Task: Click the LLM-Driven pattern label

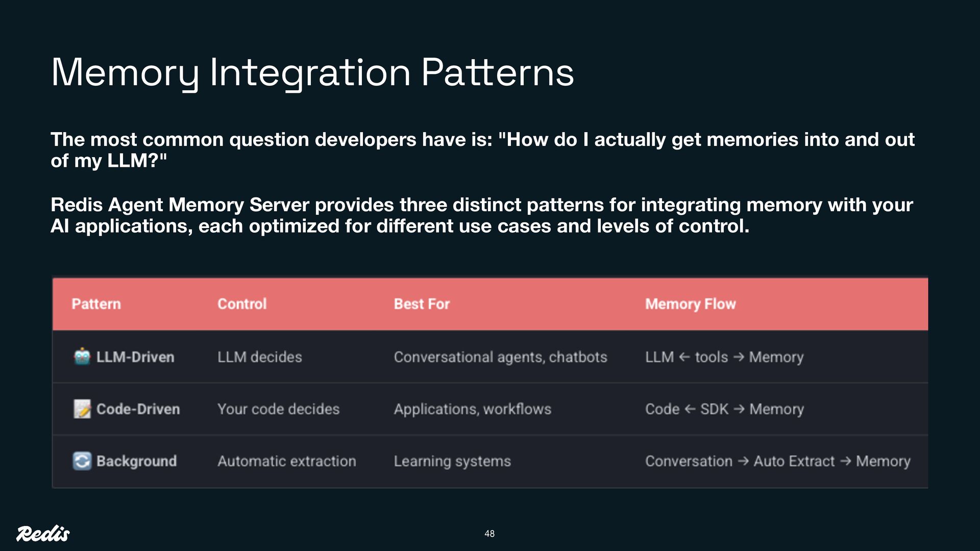Action: click(135, 357)
